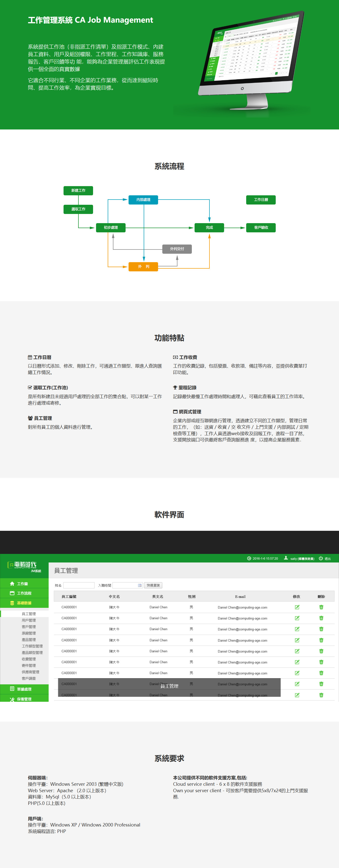This screenshot has height=868, width=339.
Task: Open the date picker in 入職時間 field
Action: pos(140,585)
